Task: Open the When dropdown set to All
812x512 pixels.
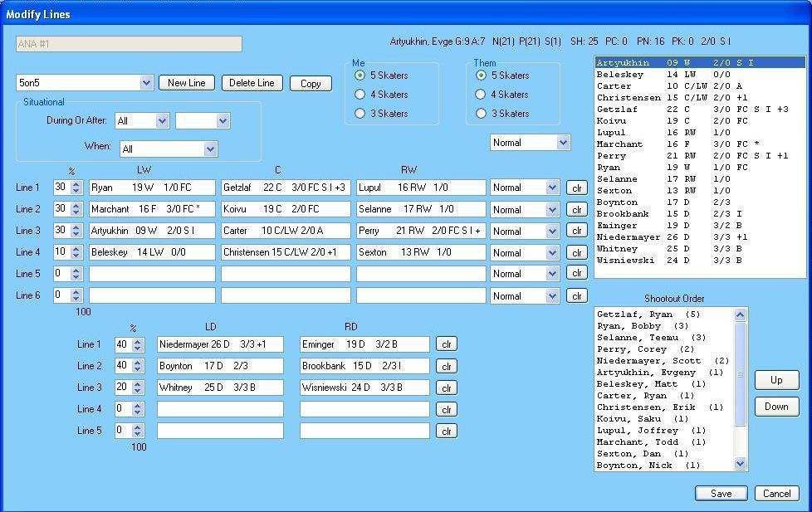Action: pyautogui.click(x=210, y=149)
